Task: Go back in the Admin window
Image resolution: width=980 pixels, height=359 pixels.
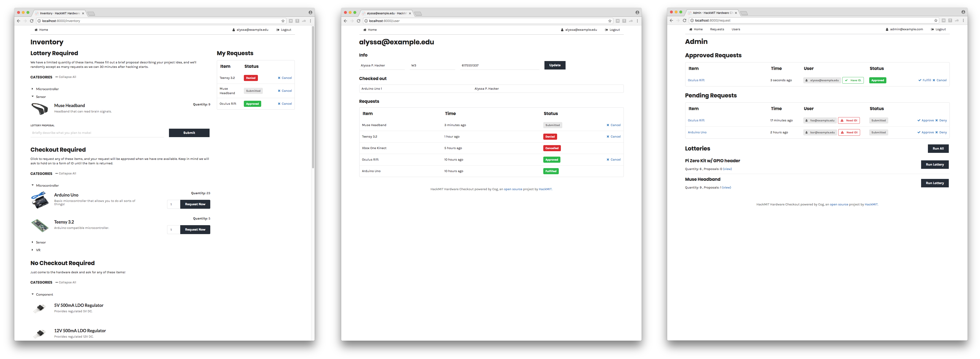Action: tap(671, 21)
